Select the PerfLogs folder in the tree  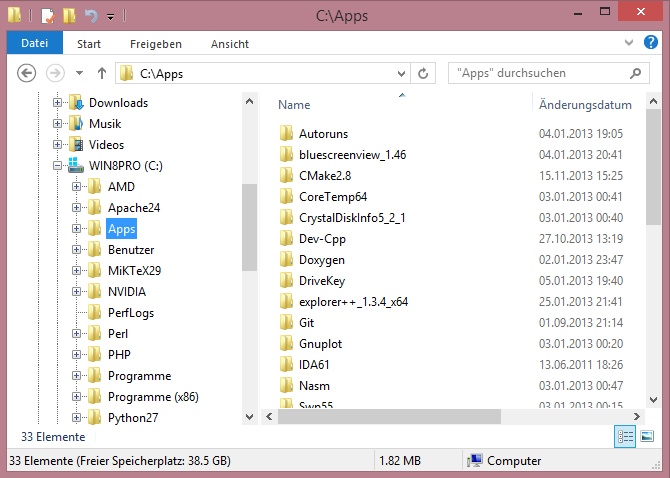(131, 313)
